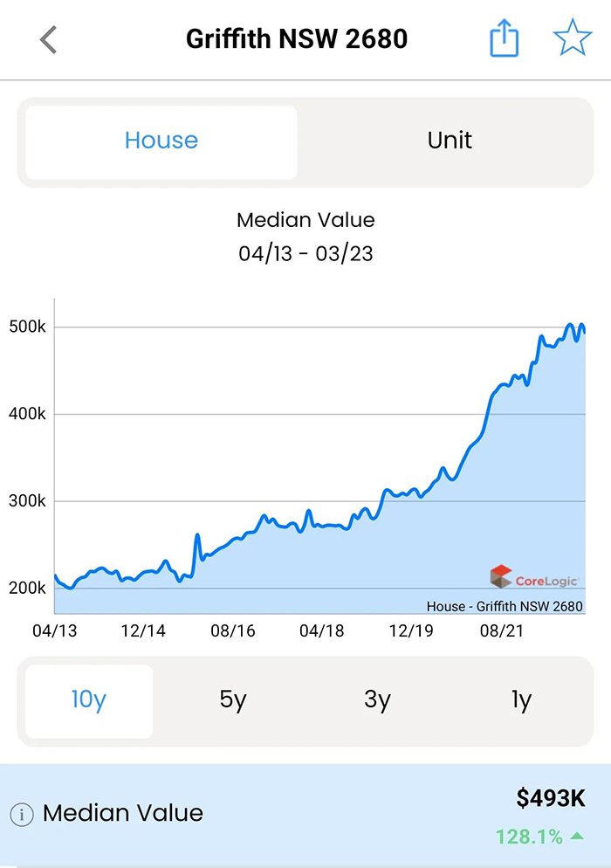The image size is (611, 868).
Task: Select the 10y time range
Action: click(88, 701)
